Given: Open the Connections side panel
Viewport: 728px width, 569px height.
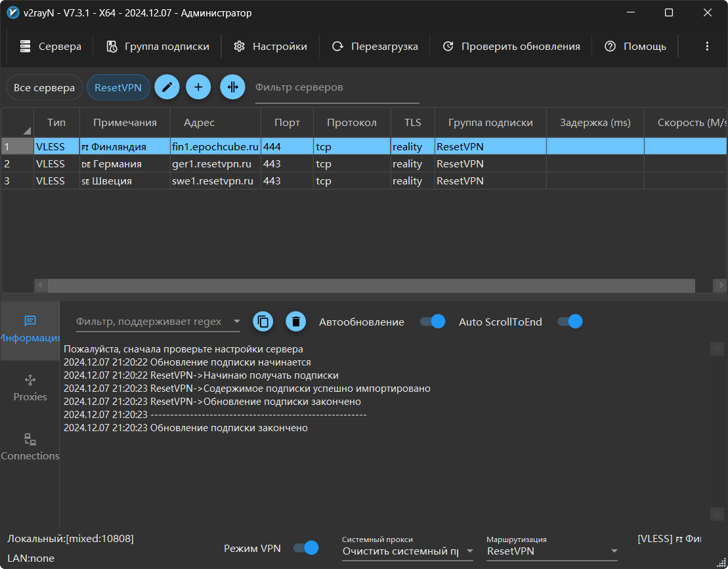Looking at the screenshot, I should tap(30, 447).
